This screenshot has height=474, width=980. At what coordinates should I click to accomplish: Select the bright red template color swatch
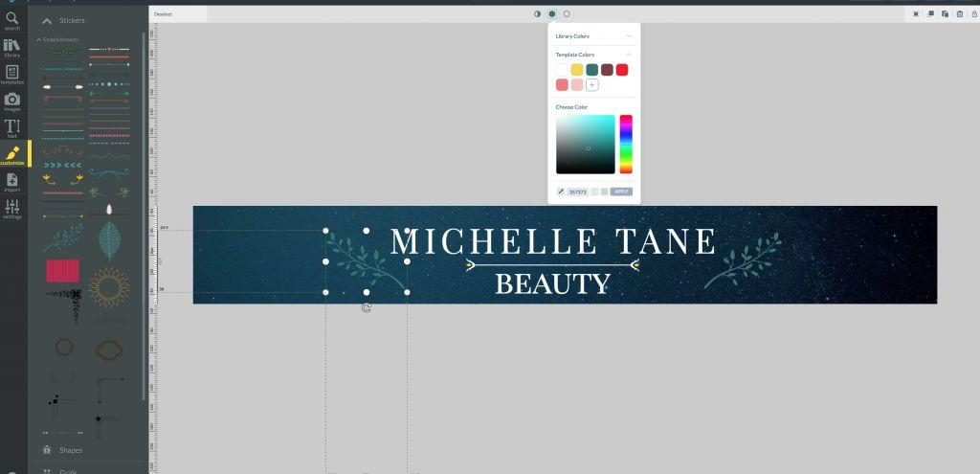622,69
